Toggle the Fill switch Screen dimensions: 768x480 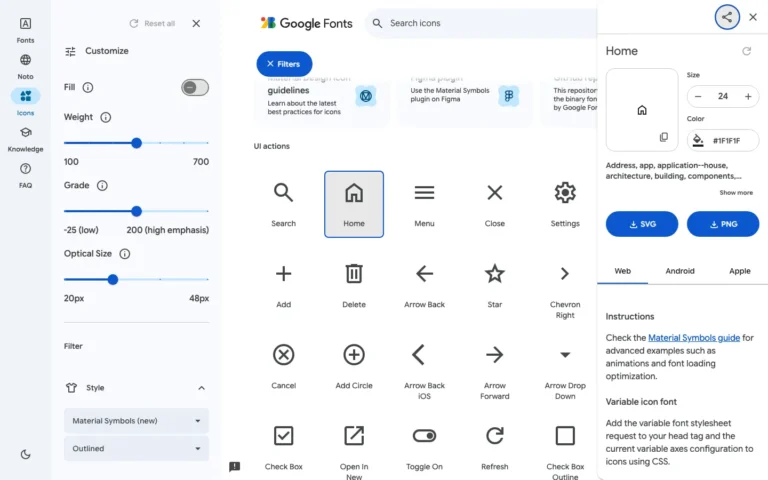coord(195,88)
